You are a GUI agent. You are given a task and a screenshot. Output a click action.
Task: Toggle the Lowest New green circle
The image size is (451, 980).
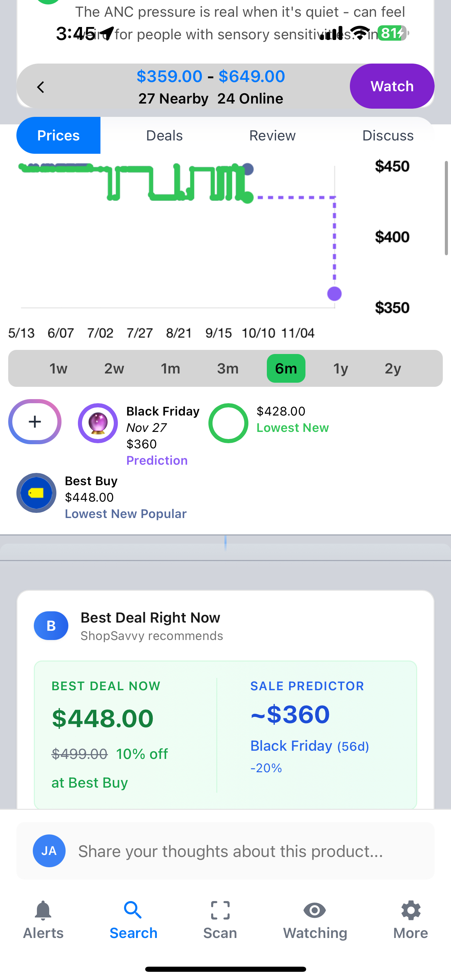[228, 423]
